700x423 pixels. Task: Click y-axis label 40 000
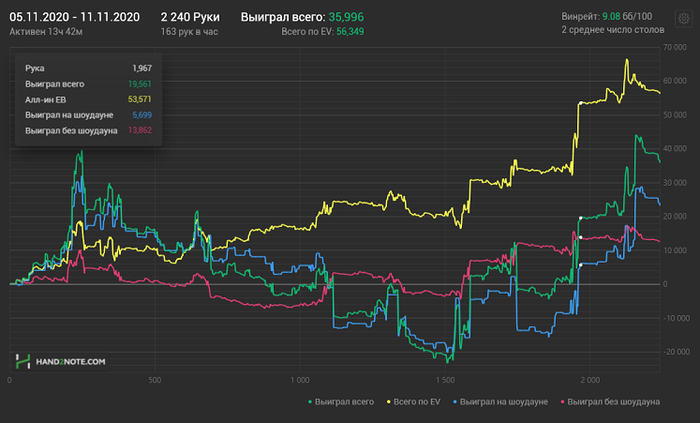[675, 149]
